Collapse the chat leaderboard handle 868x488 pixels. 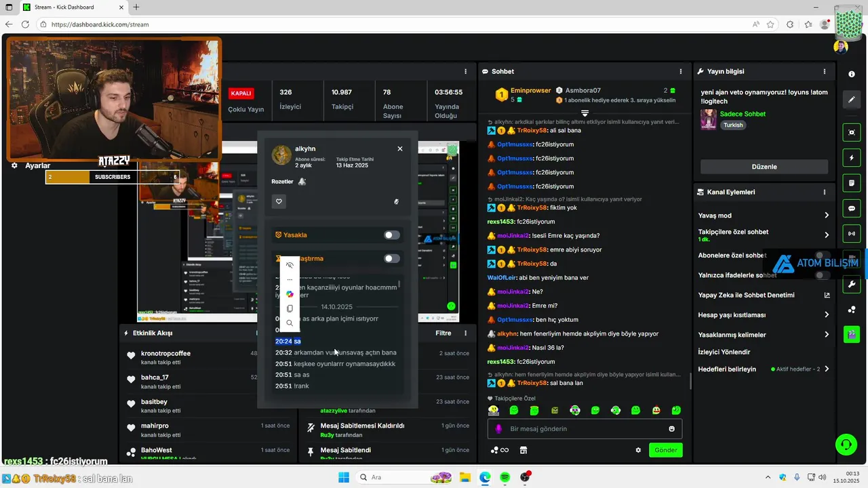[585, 113]
